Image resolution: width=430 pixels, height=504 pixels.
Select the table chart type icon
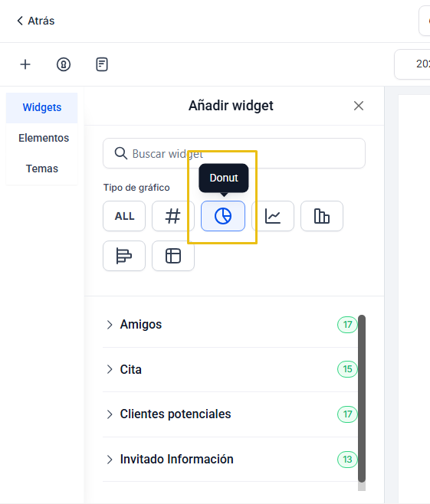(x=173, y=256)
